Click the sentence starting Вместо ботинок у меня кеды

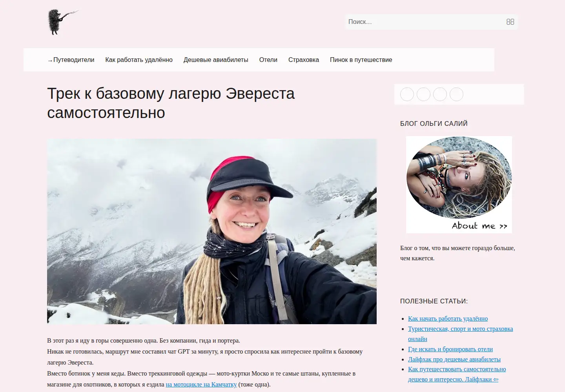tap(201, 379)
